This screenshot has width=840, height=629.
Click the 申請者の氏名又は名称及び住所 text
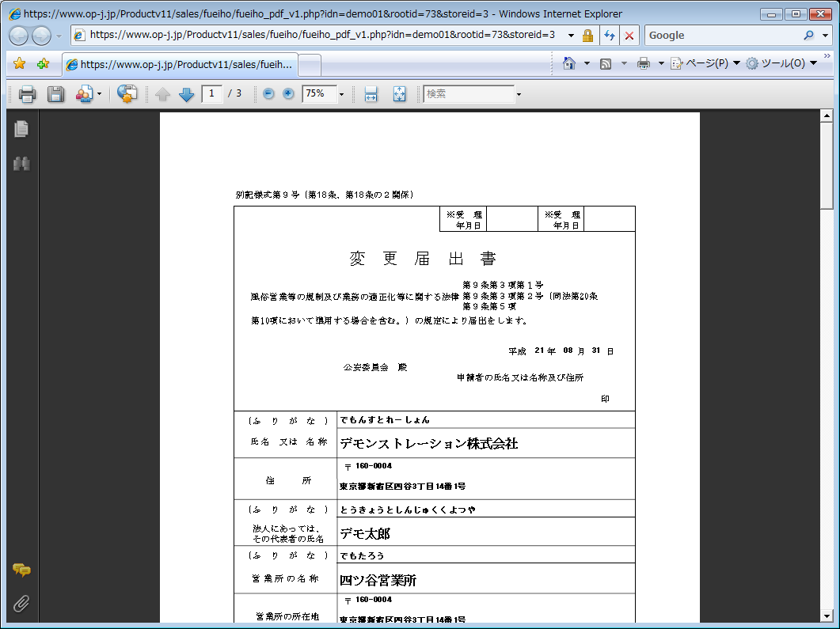520,378
